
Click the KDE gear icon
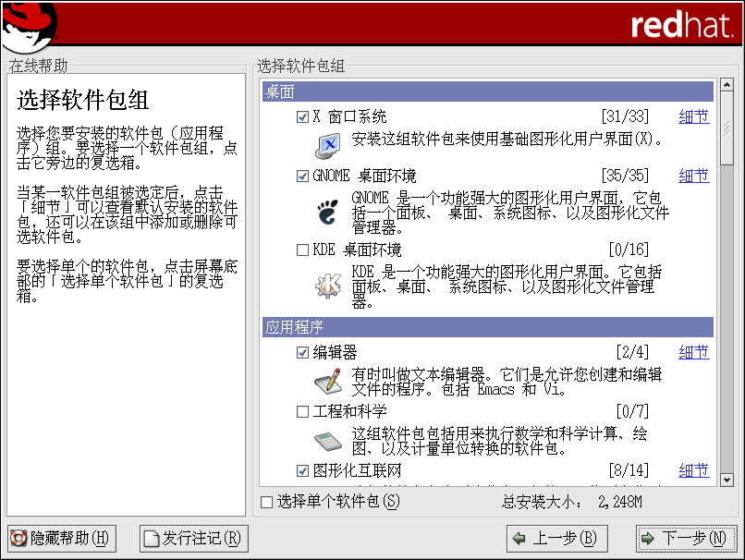click(x=328, y=286)
